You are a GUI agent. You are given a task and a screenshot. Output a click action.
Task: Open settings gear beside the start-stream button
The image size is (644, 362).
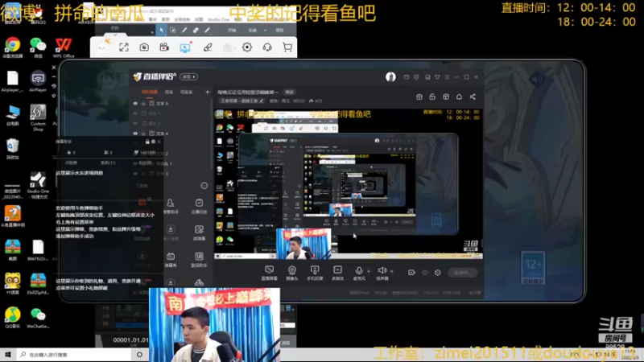coord(438,273)
